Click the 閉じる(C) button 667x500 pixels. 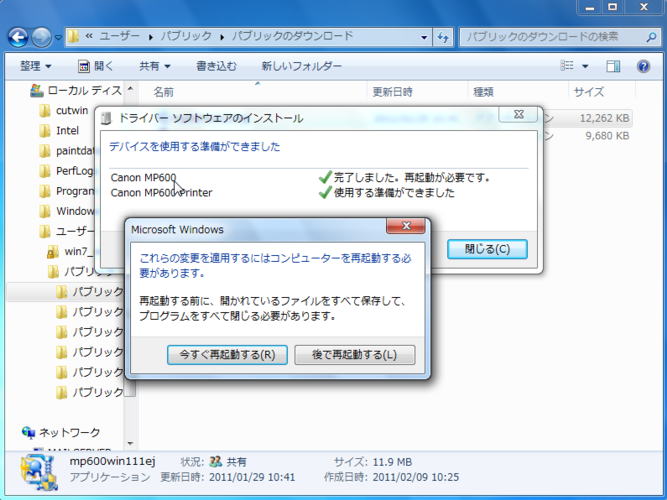click(x=487, y=249)
